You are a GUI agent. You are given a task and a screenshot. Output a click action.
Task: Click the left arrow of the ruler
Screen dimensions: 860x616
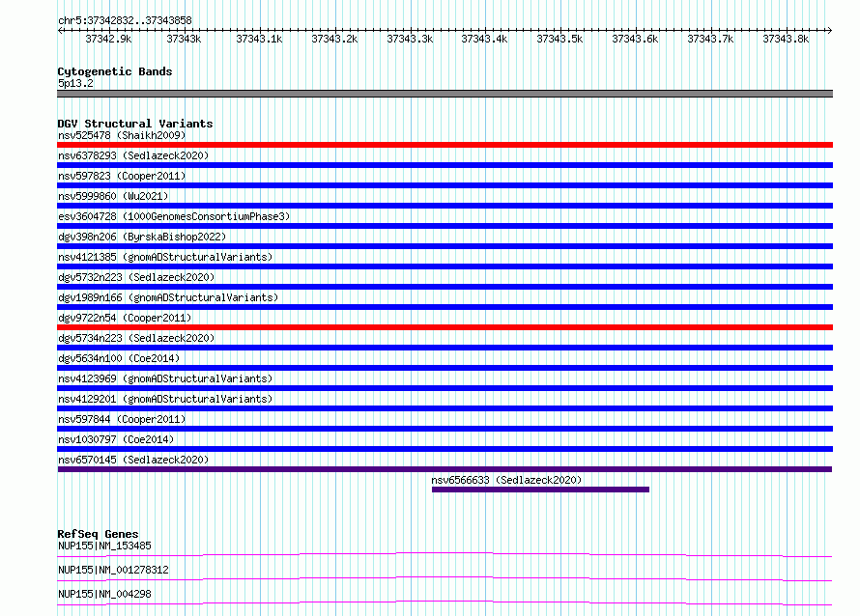61,30
